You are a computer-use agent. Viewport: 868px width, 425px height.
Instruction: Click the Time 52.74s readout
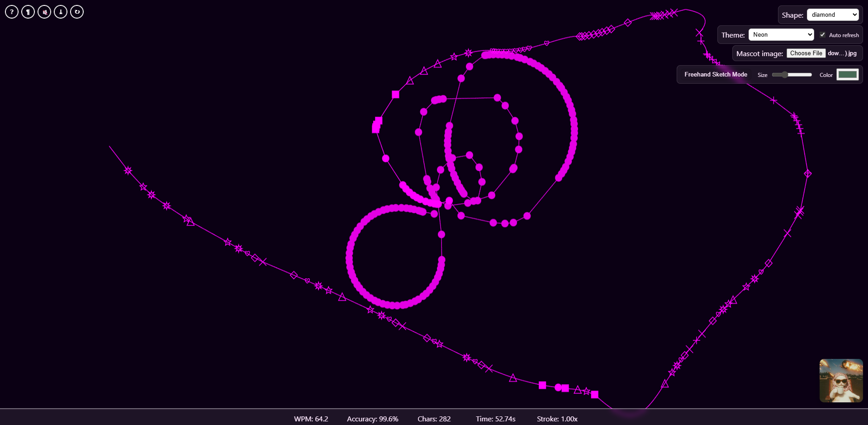pos(495,419)
